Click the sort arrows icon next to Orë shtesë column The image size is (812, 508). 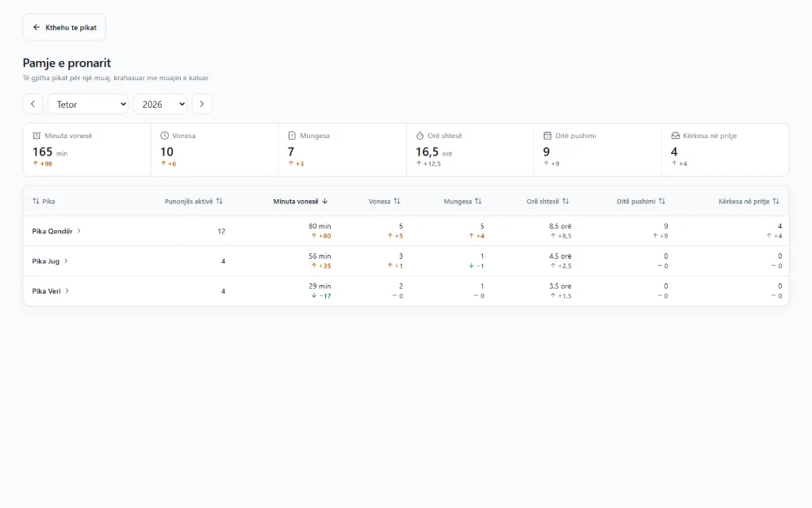click(566, 201)
